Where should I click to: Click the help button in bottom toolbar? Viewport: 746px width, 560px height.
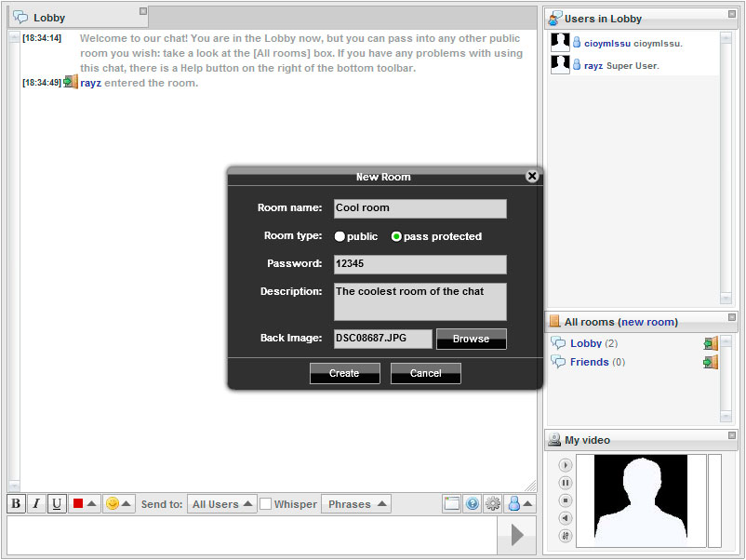[473, 504]
